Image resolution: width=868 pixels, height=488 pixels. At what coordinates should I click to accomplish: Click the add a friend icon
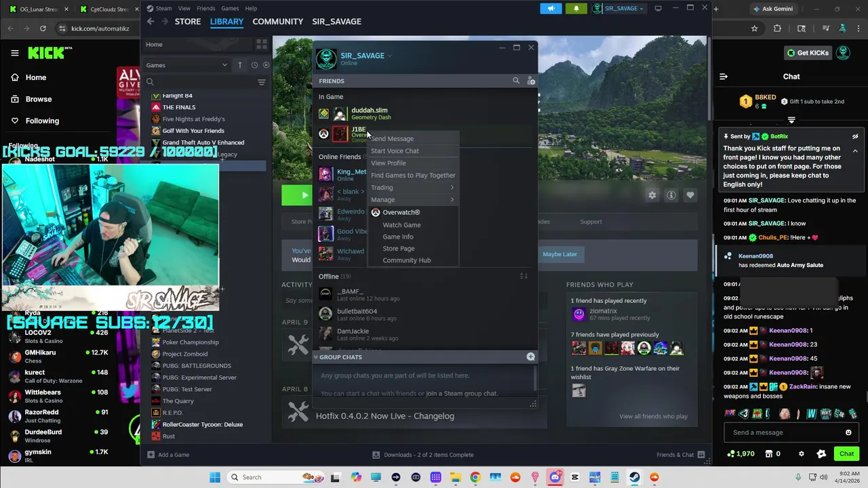click(531, 81)
